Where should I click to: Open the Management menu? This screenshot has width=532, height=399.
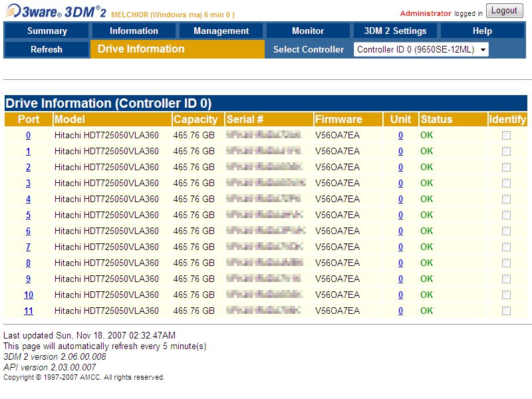point(221,31)
